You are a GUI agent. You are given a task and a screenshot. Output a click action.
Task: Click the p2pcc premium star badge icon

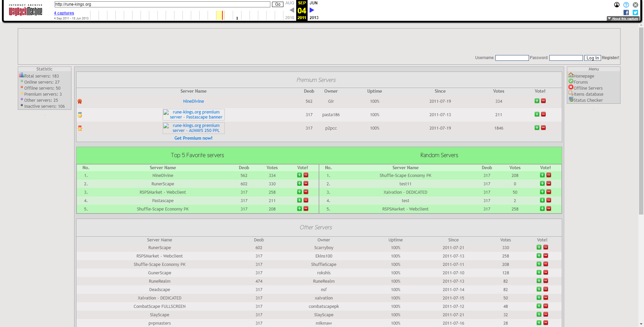pyautogui.click(x=80, y=128)
